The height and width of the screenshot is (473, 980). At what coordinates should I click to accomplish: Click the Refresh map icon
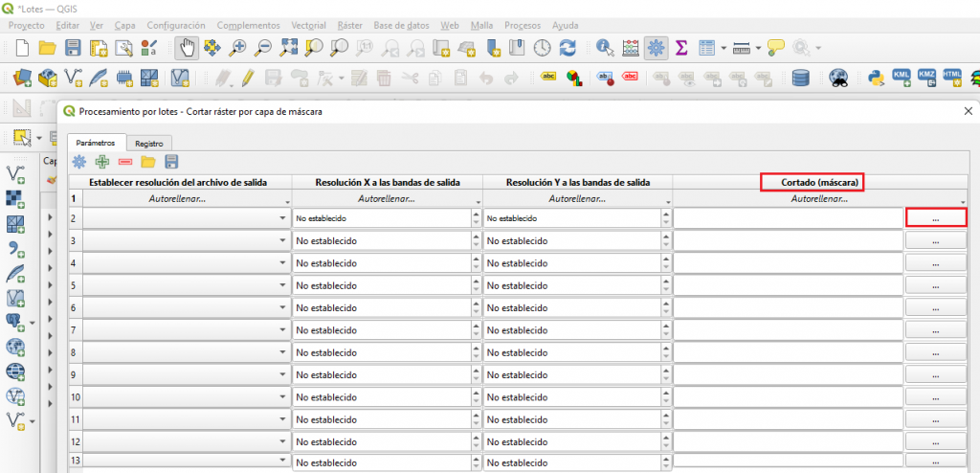pos(568,47)
